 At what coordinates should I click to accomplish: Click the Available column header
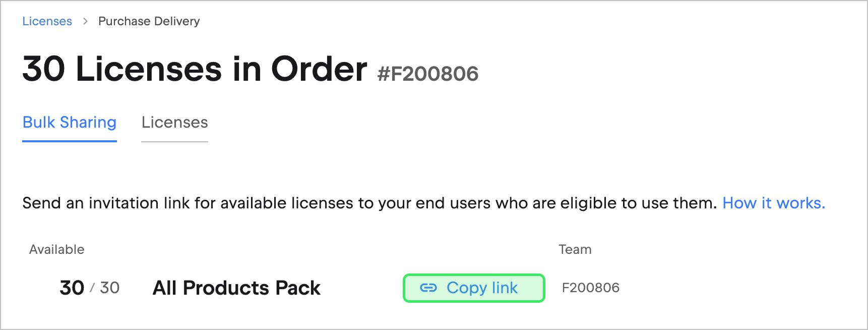click(x=57, y=249)
